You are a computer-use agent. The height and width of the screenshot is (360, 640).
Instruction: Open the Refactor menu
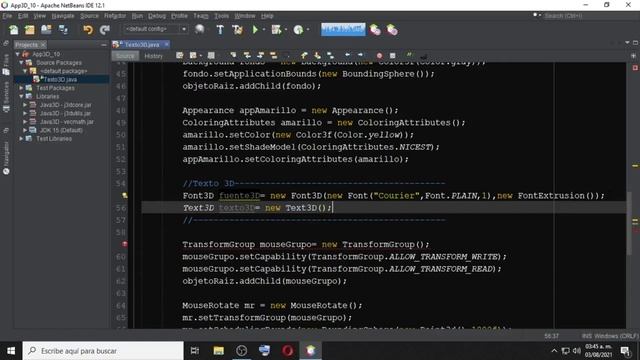(x=115, y=16)
